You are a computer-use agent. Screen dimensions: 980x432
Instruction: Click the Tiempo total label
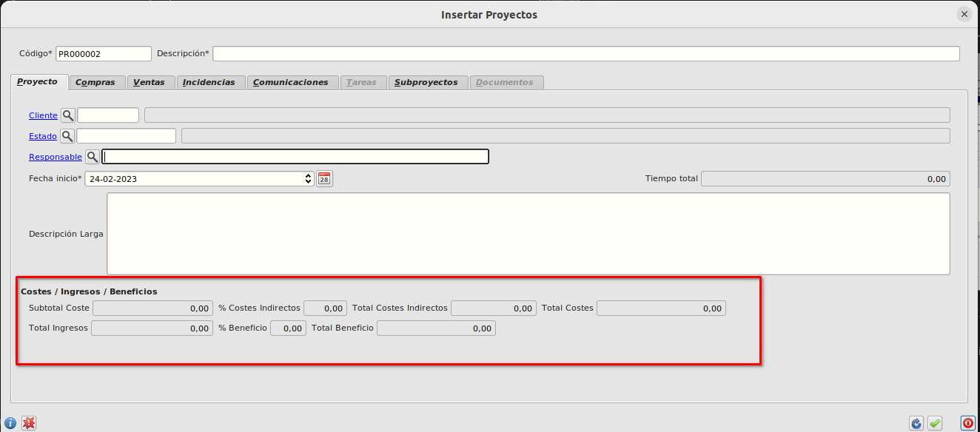(x=671, y=179)
